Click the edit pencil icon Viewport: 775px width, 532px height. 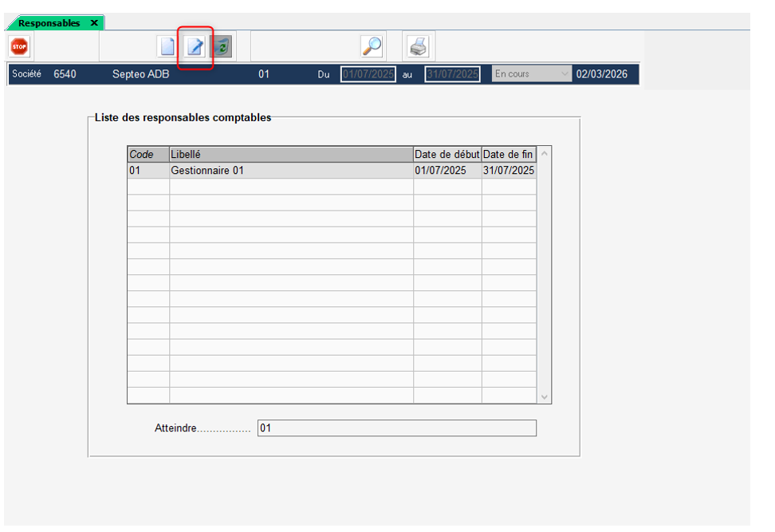pos(195,47)
